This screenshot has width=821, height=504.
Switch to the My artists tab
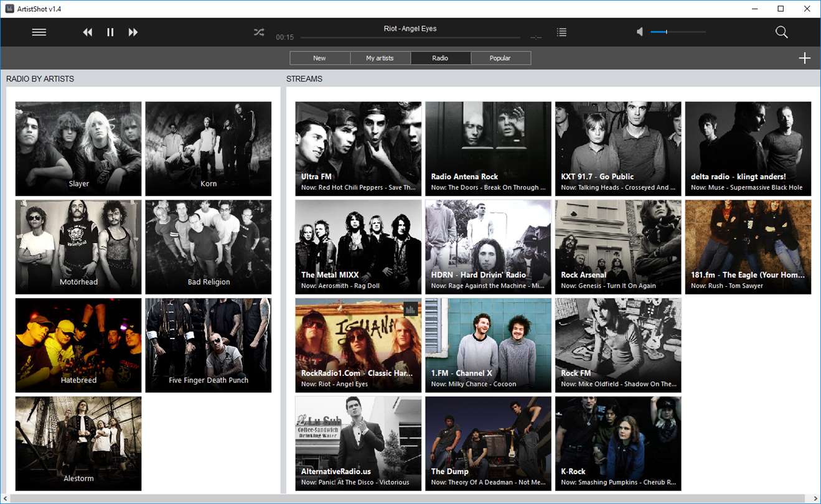coord(380,58)
